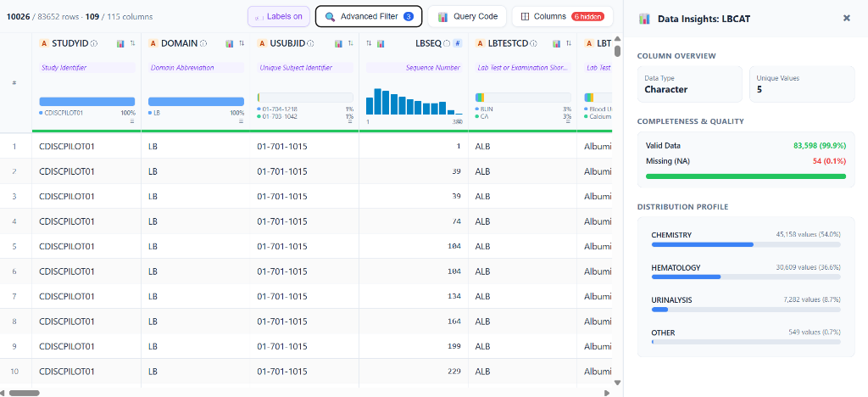Image resolution: width=868 pixels, height=397 pixels.
Task: Open chart insights for STUDYID column
Action: pyautogui.click(x=120, y=43)
